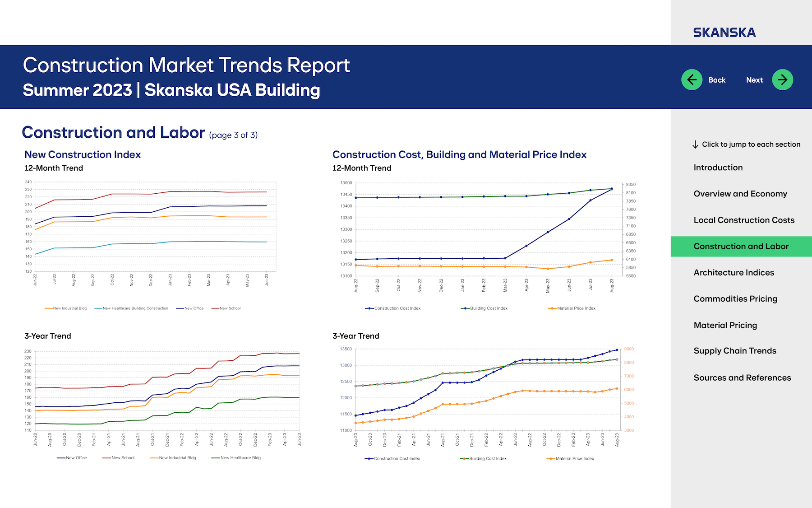Navigate to the Material Pricing section
Image resolution: width=812 pixels, height=508 pixels.
click(x=725, y=325)
